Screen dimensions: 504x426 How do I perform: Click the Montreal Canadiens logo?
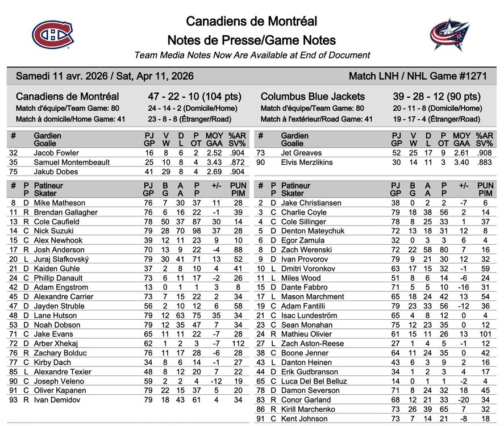(53, 35)
